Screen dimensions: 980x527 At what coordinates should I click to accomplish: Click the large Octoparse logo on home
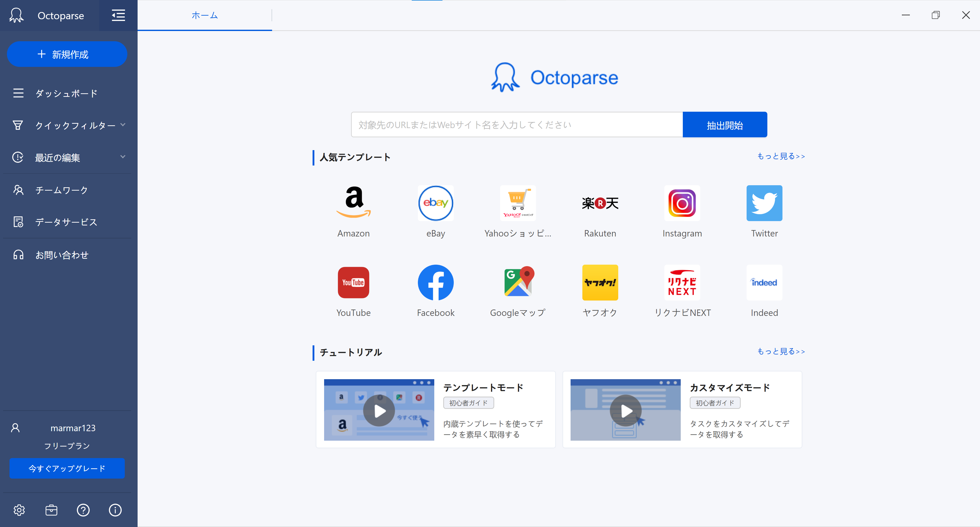[x=554, y=77]
